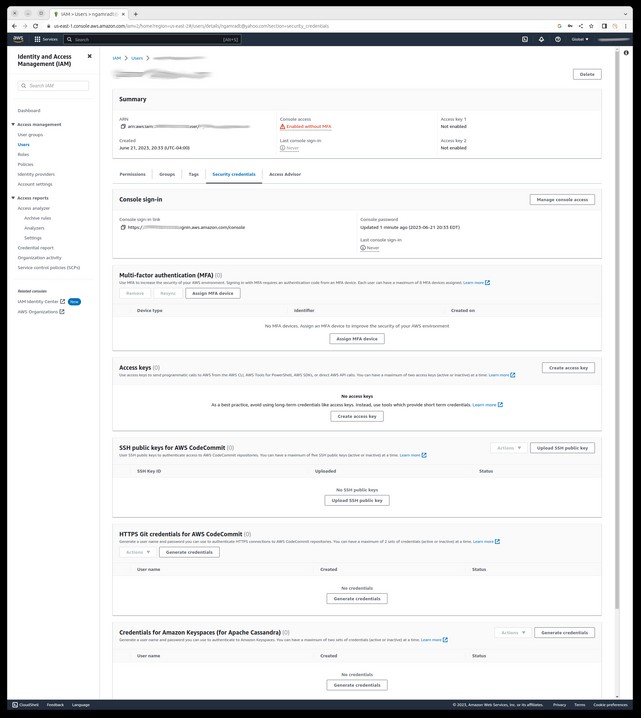Open the HTTPS Git credentials Actions dropdown

tap(138, 552)
